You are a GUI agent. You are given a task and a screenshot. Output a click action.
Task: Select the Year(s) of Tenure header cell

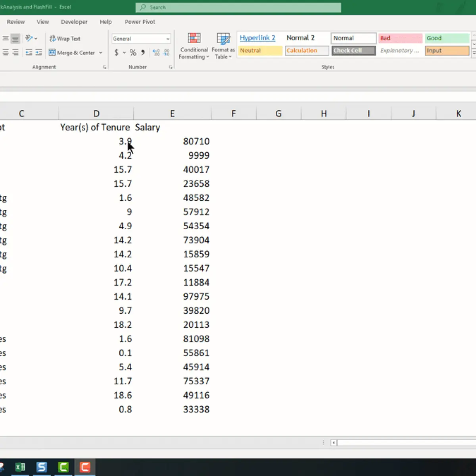[96, 127]
